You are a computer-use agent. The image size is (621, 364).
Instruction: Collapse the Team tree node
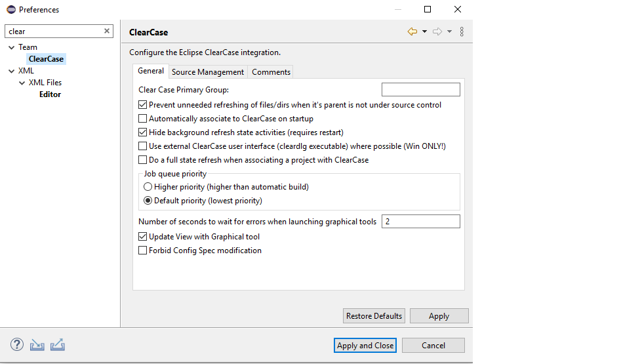point(11,47)
